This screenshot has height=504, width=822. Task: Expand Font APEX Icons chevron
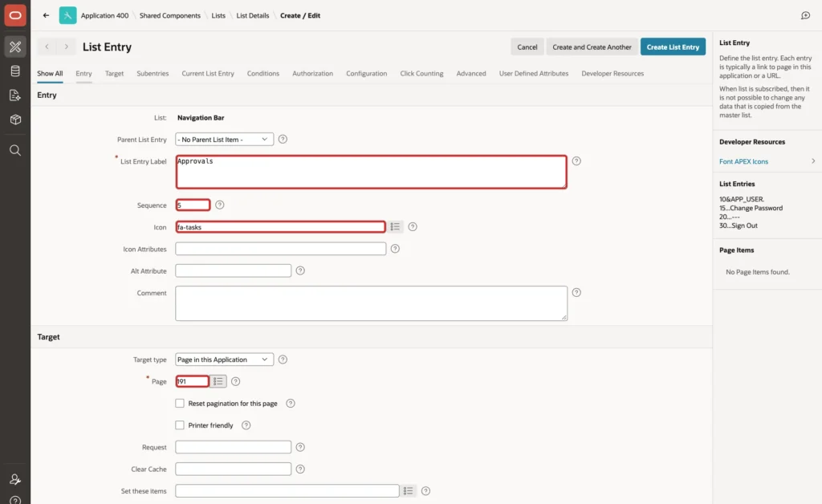(x=813, y=161)
